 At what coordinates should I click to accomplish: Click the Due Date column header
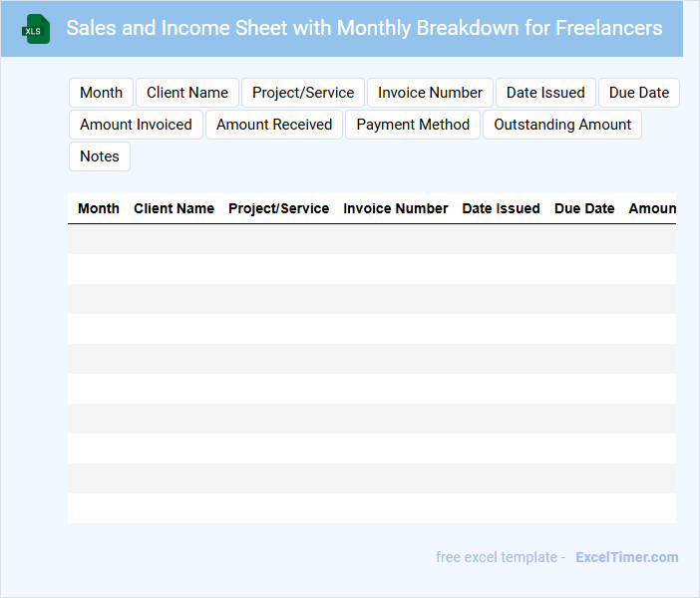(x=584, y=208)
